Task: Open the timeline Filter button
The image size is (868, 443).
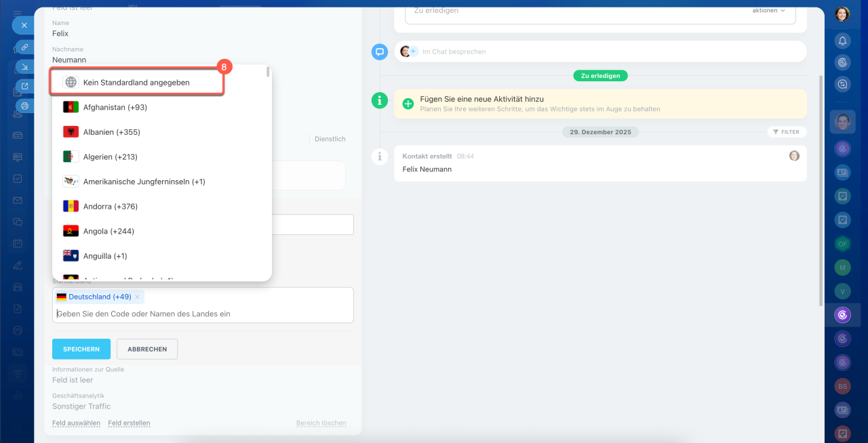Action: [786, 132]
